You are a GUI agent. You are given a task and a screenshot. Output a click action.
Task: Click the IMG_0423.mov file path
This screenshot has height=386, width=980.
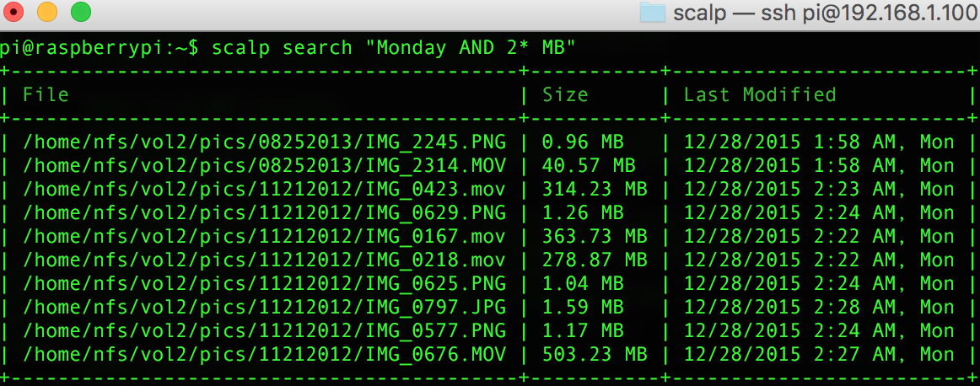[264, 189]
